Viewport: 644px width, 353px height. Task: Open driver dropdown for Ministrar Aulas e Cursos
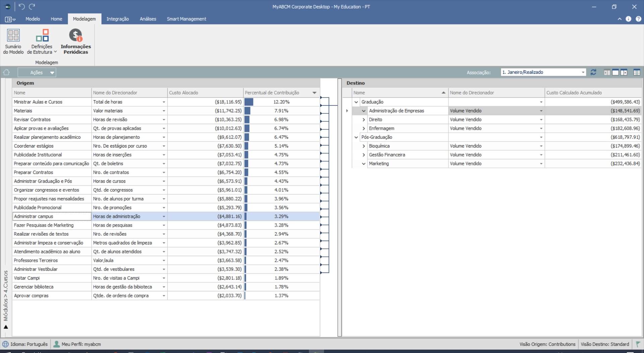(x=164, y=102)
